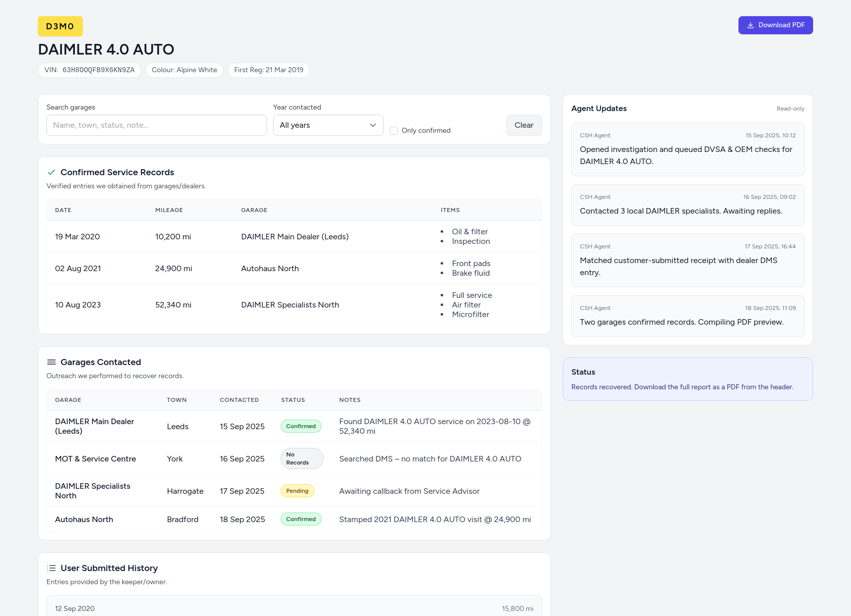The image size is (851, 616).
Task: Select the First Reg: 21 Mar 2019 chip
Action: point(269,70)
